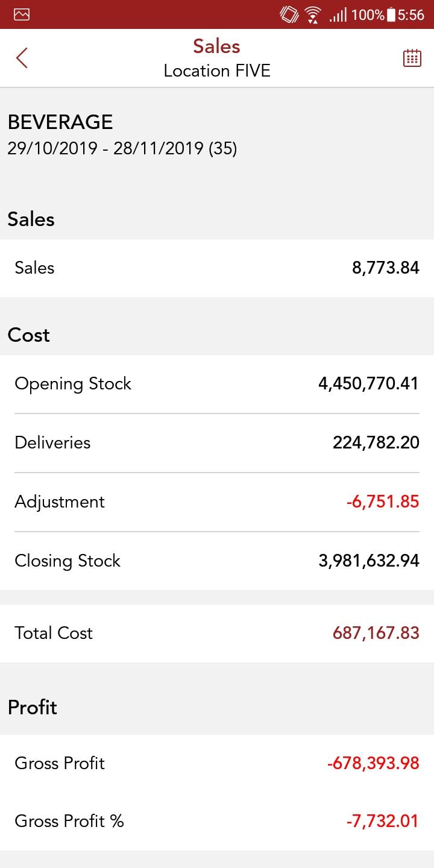Tap the date range 29/10/2019 - 28/11/2019
This screenshot has width=434, height=868.
[x=122, y=148]
